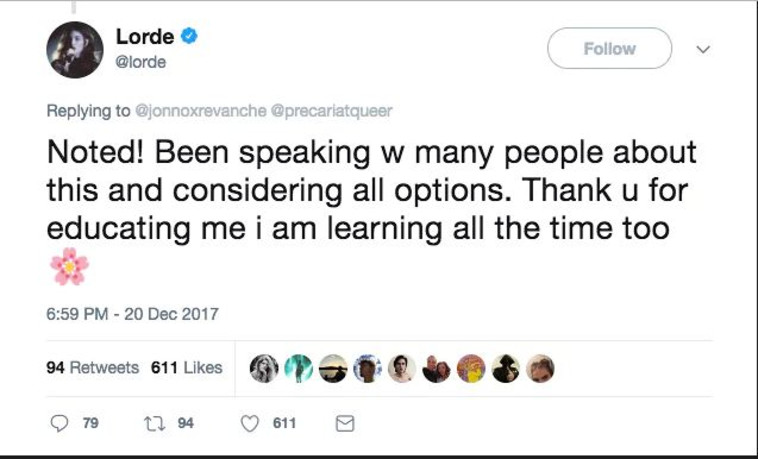The width and height of the screenshot is (758, 459).
Task: Open the sunset landscape liker avatar
Action: [x=333, y=368]
